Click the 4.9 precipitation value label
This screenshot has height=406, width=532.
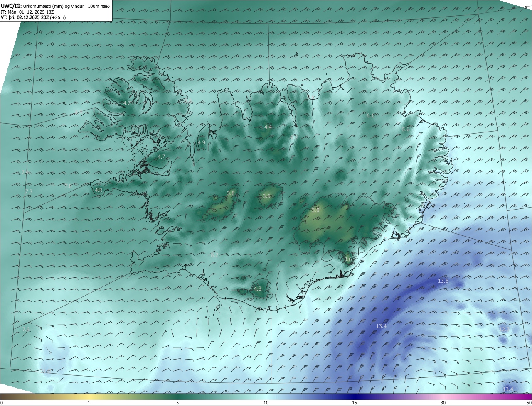click(202, 142)
